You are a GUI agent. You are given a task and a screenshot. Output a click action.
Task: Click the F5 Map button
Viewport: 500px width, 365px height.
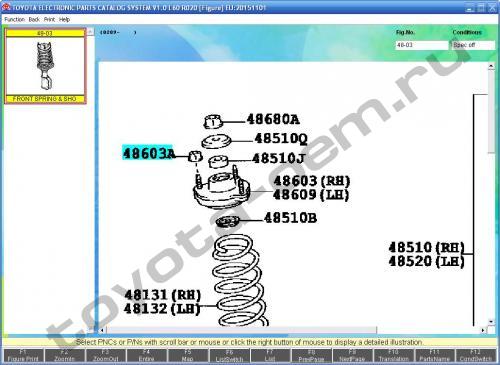pos(188,356)
